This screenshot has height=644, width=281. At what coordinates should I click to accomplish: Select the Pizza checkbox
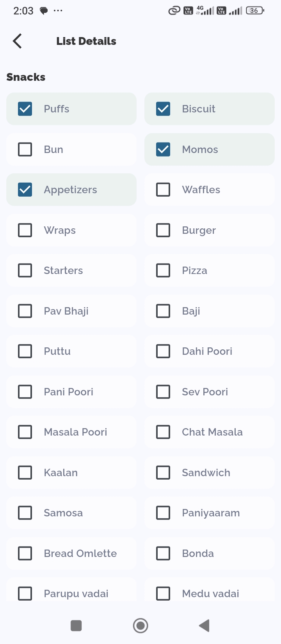(x=163, y=270)
